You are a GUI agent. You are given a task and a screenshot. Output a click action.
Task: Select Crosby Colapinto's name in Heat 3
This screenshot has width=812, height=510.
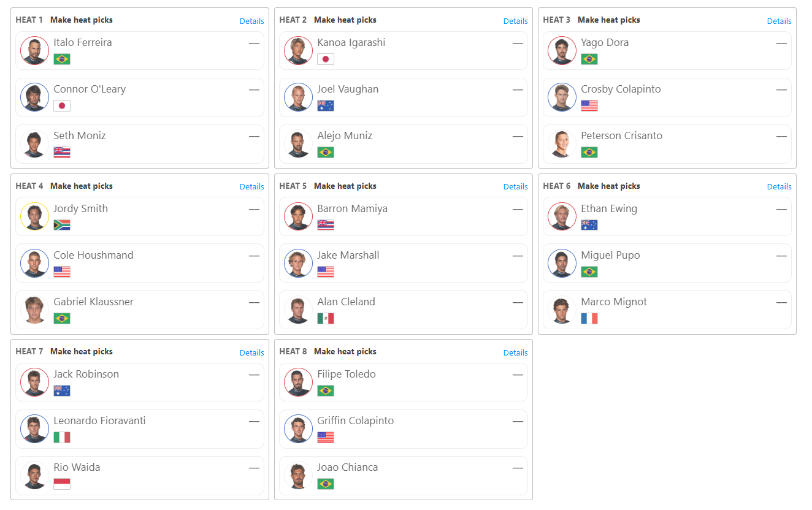point(621,89)
